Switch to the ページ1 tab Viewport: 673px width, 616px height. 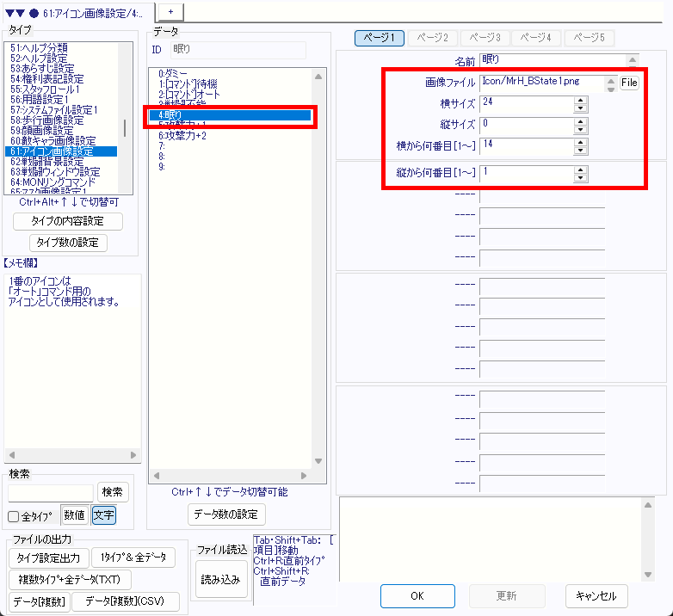[x=380, y=38]
